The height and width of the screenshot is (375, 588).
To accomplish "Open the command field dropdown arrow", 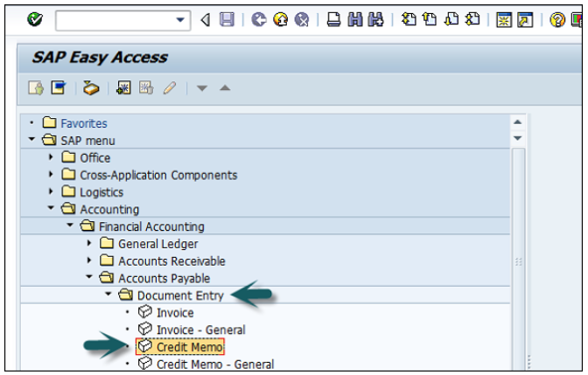I will point(181,19).
